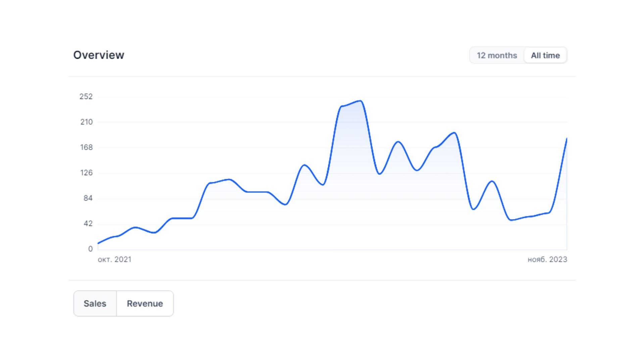
Task: Click the 252 y-axis label
Action: 86,97
